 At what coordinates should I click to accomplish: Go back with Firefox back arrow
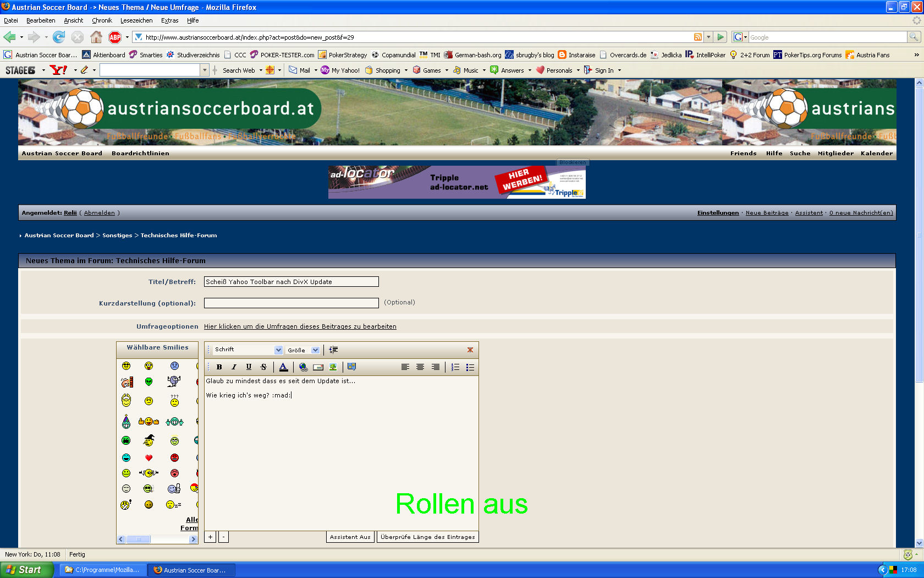click(9, 37)
